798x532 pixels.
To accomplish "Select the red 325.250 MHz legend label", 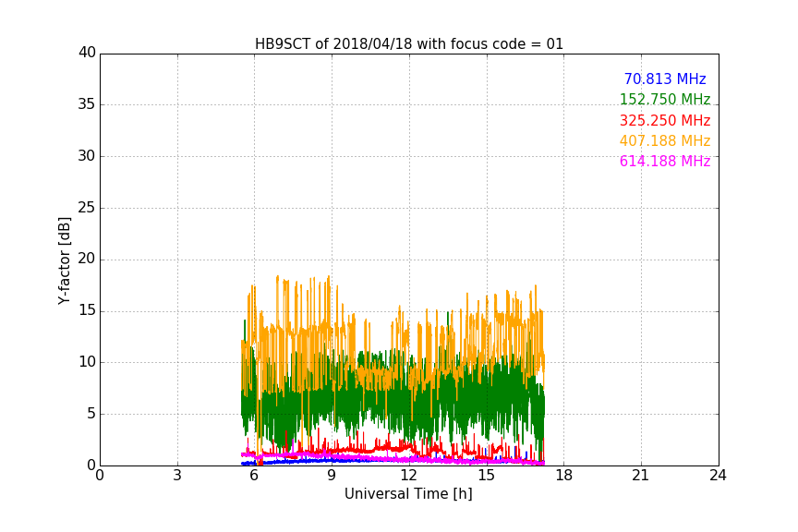I will (665, 121).
